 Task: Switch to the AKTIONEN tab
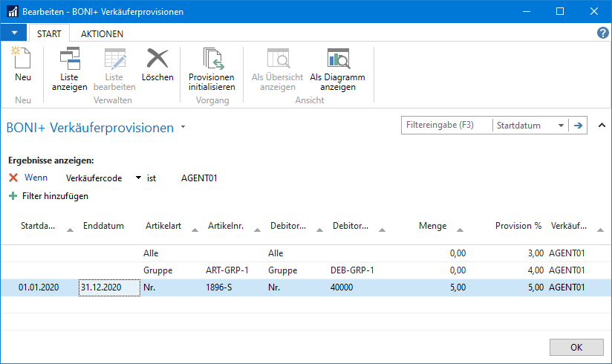(x=102, y=33)
